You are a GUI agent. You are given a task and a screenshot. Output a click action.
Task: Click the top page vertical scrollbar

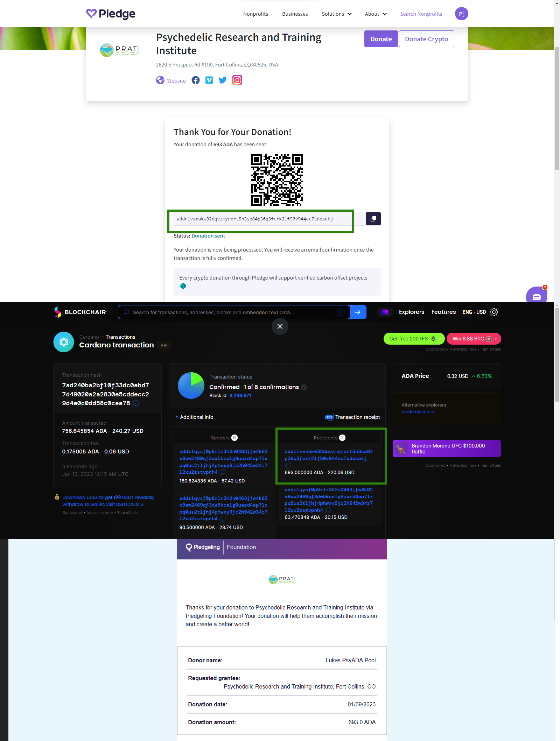[x=557, y=108]
